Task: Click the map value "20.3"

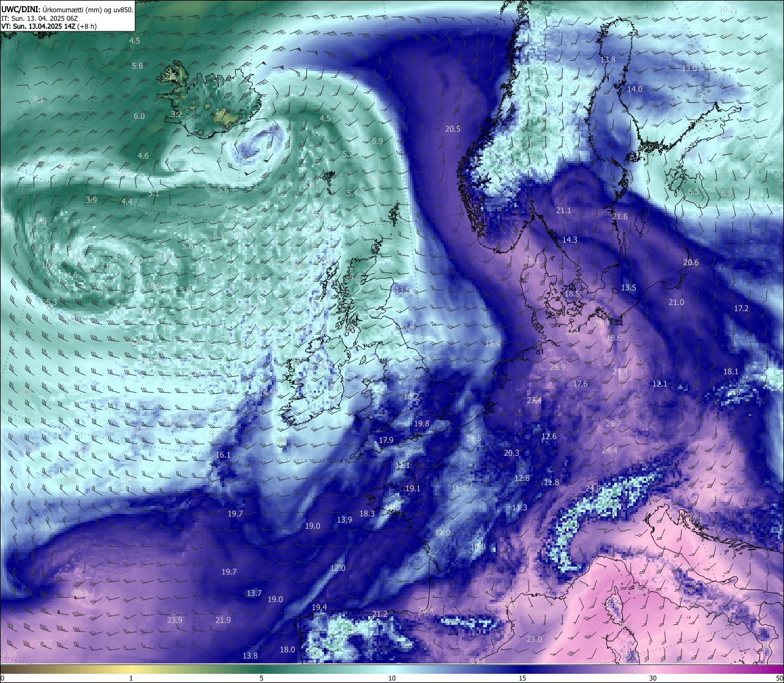Action: coord(511,453)
